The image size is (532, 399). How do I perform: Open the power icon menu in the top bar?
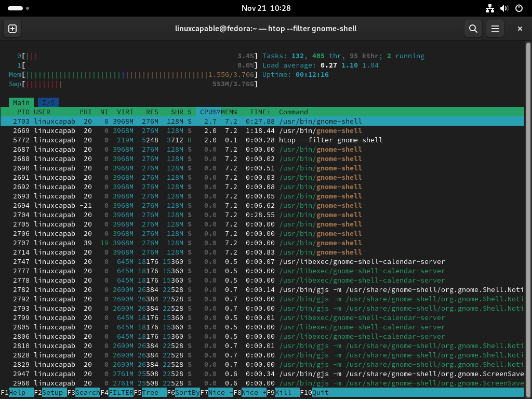pyautogui.click(x=518, y=8)
